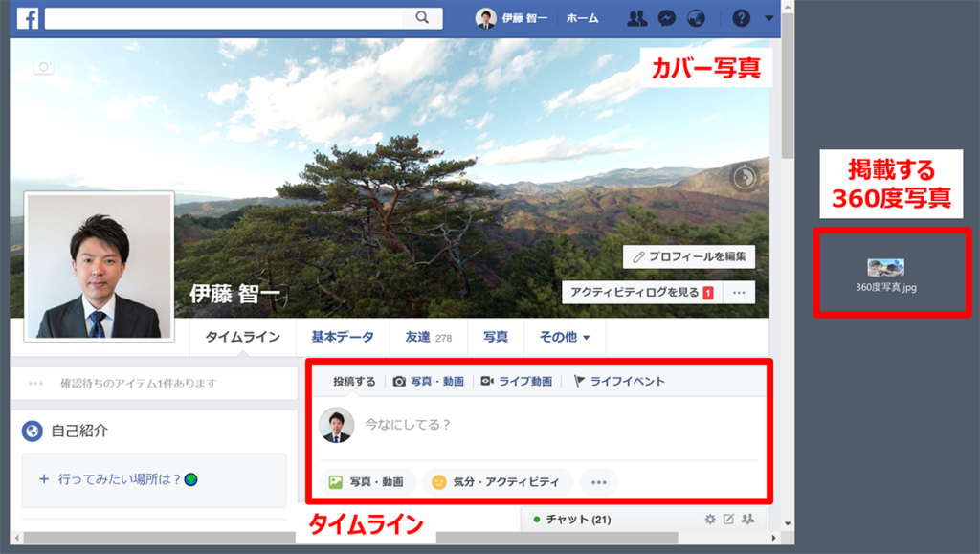Image resolution: width=980 pixels, height=554 pixels.
Task: Compose a new chat message icon
Action: (x=728, y=521)
